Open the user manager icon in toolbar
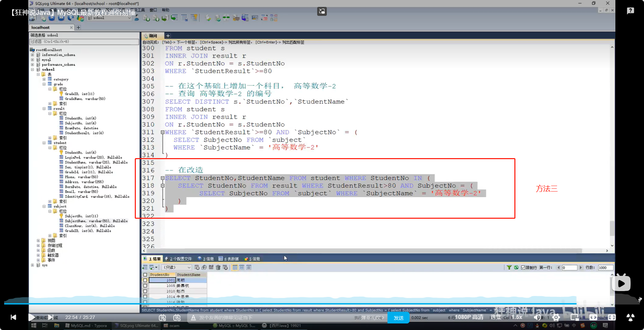The height and width of the screenshot is (330, 644). coord(137,18)
